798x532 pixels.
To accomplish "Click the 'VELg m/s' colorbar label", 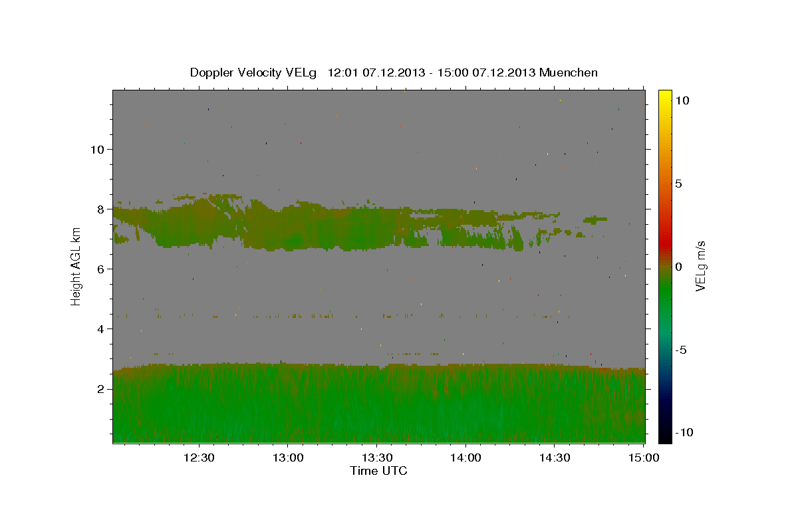I will pos(700,266).
